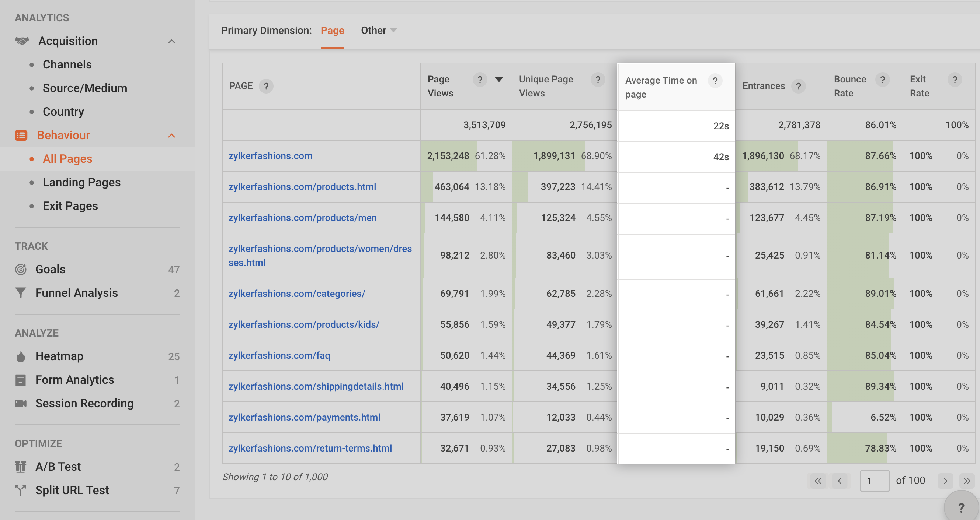
Task: Go to next page of results
Action: point(945,481)
